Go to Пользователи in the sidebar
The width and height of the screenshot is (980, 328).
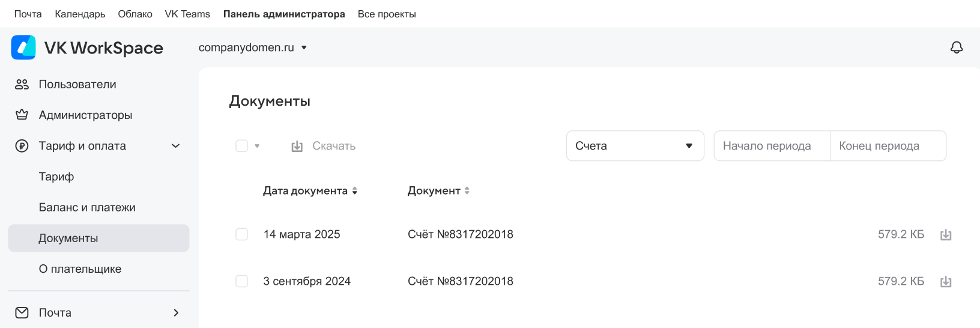coord(77,84)
